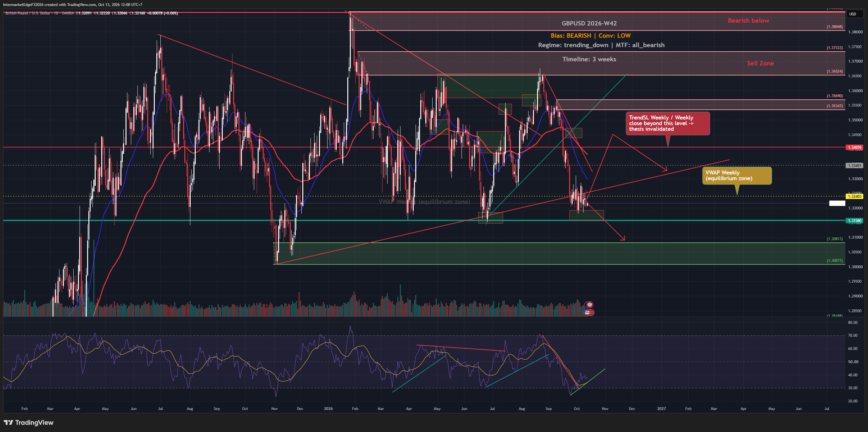Click the 2027 label on the time axis

coord(661,409)
